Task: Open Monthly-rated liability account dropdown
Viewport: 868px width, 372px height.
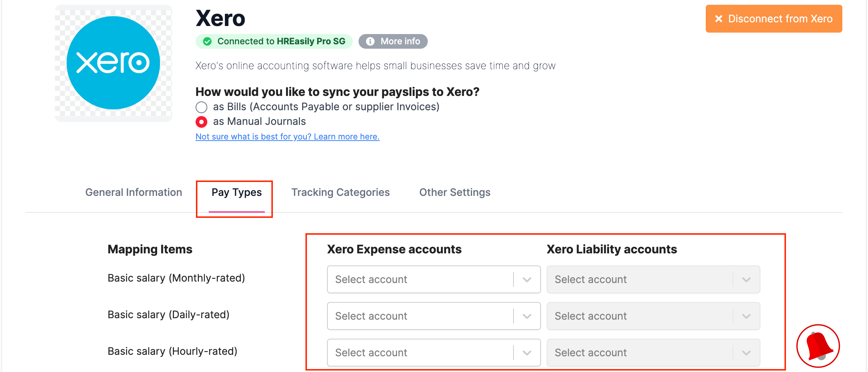Action: coord(653,279)
